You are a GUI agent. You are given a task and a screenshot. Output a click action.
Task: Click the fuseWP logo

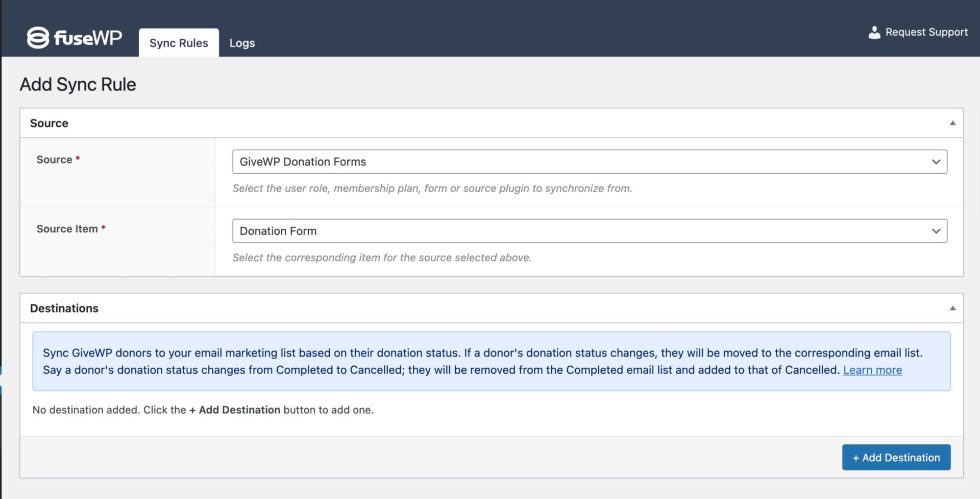[74, 37]
